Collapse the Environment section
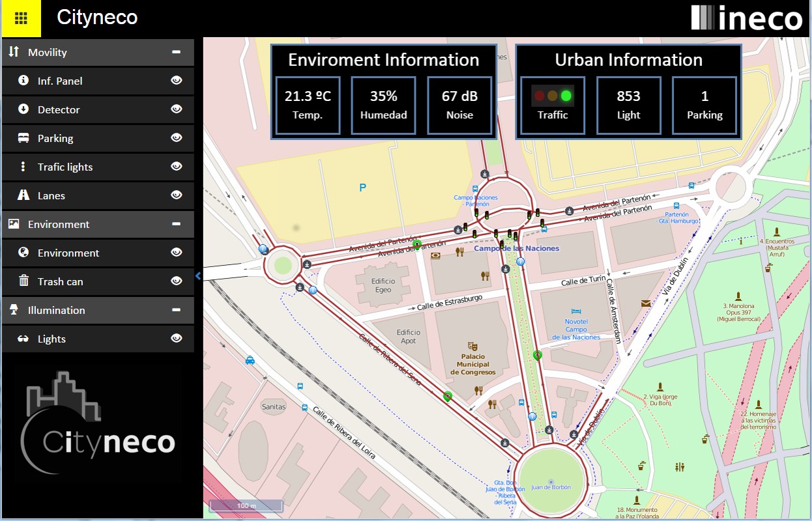The height and width of the screenshot is (521, 812). click(176, 224)
